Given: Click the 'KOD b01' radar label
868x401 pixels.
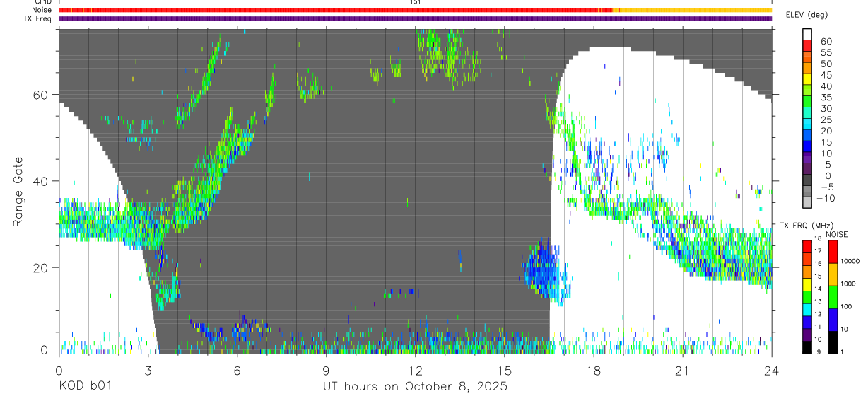Looking at the screenshot, I should click(85, 386).
